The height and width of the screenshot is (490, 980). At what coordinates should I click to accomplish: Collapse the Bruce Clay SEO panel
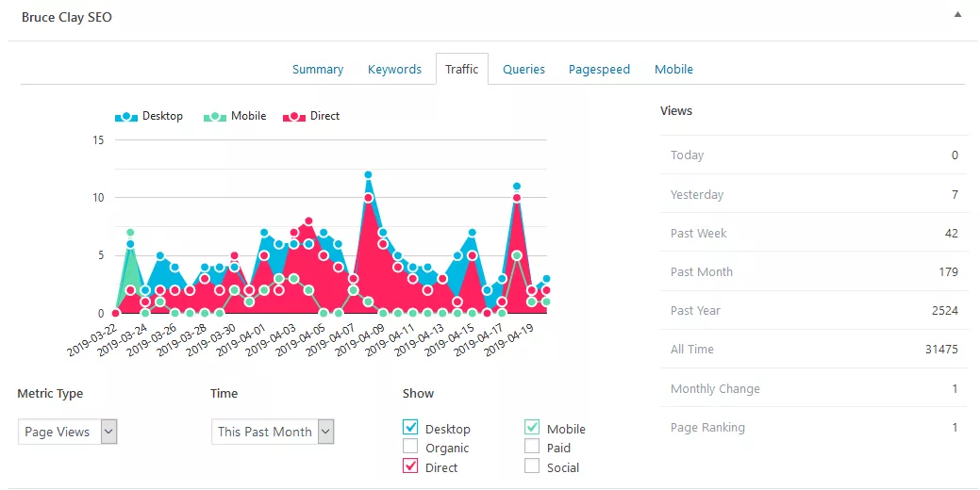click(957, 16)
